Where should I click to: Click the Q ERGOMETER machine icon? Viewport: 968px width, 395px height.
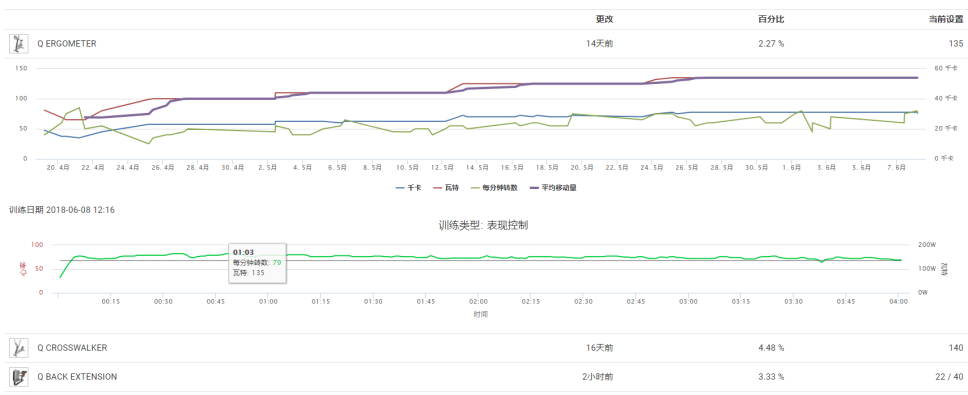point(19,44)
